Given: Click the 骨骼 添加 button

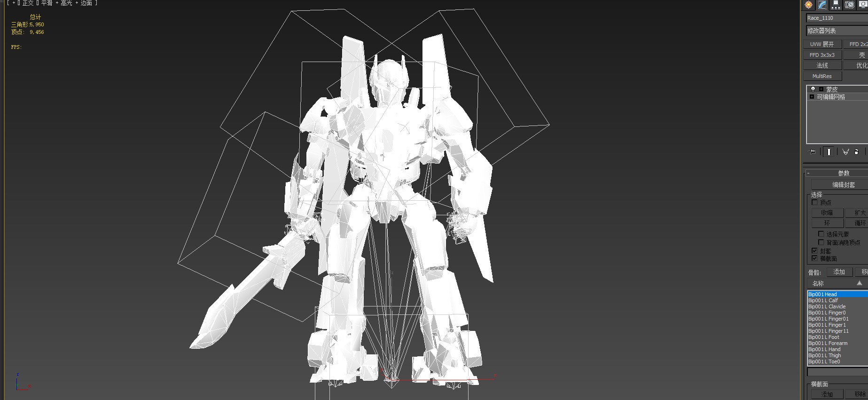Looking at the screenshot, I should pyautogui.click(x=839, y=272).
